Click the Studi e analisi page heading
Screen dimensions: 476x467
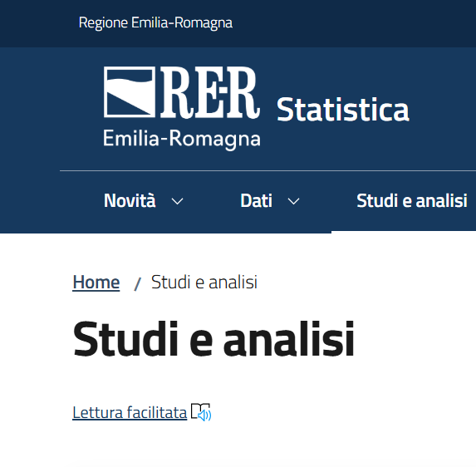[213, 339]
